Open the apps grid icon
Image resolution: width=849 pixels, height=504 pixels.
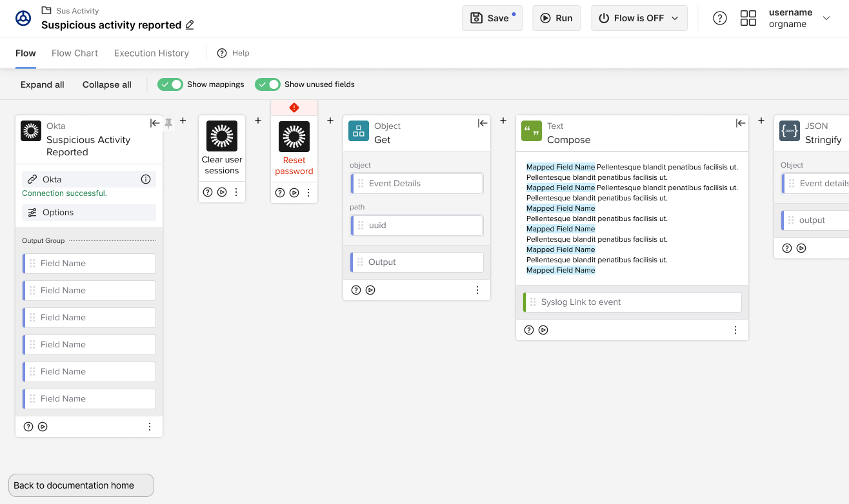pos(748,18)
